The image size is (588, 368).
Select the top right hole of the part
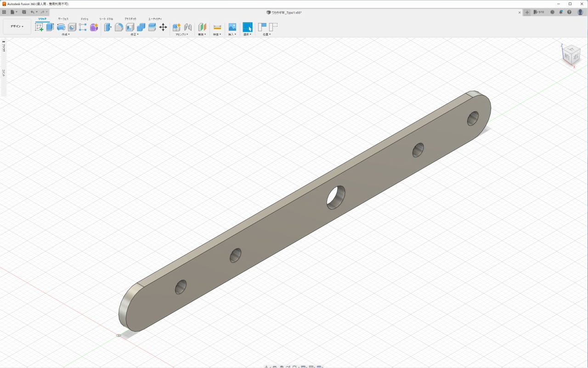473,118
